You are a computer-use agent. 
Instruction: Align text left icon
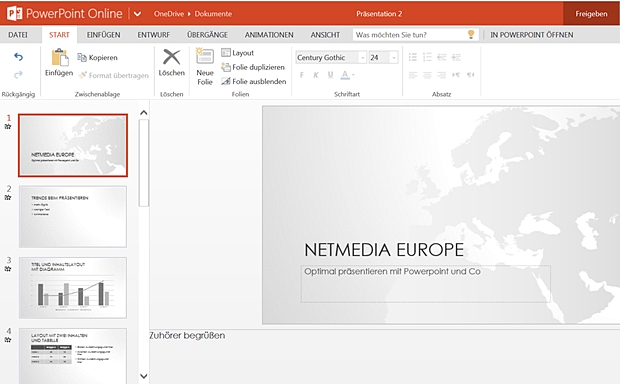tap(413, 75)
